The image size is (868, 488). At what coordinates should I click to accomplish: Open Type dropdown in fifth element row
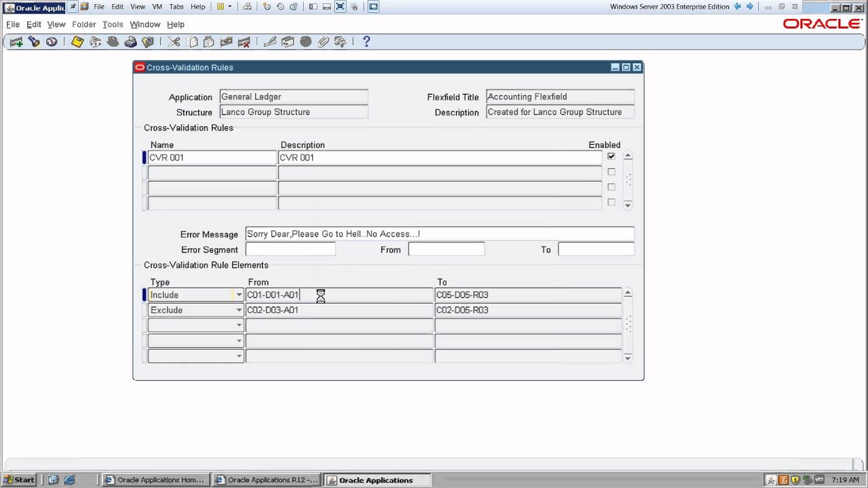[x=239, y=356]
